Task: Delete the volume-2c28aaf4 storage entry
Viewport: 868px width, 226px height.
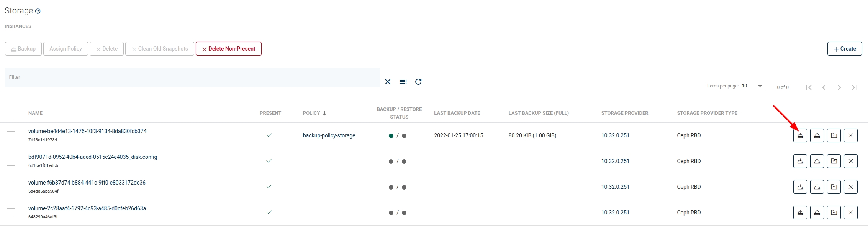Action: click(850, 213)
